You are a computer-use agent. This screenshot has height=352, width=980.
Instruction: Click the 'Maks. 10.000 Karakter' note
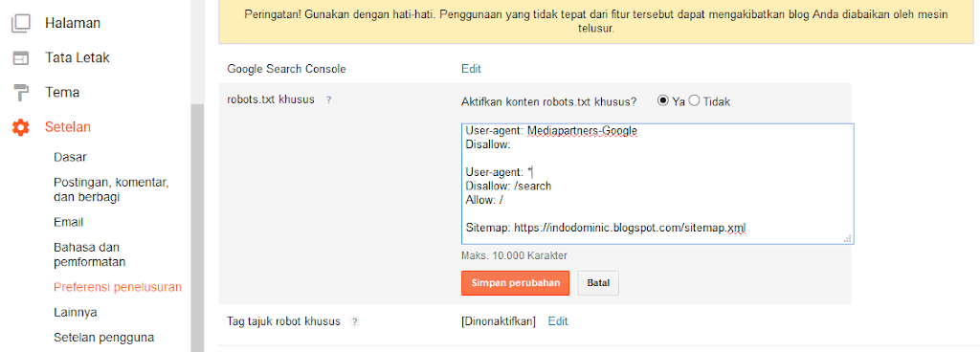(514, 256)
